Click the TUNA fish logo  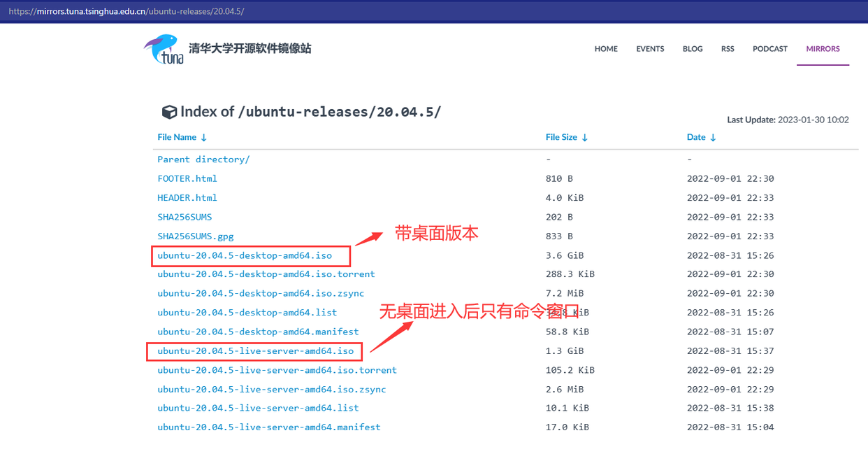click(164, 49)
